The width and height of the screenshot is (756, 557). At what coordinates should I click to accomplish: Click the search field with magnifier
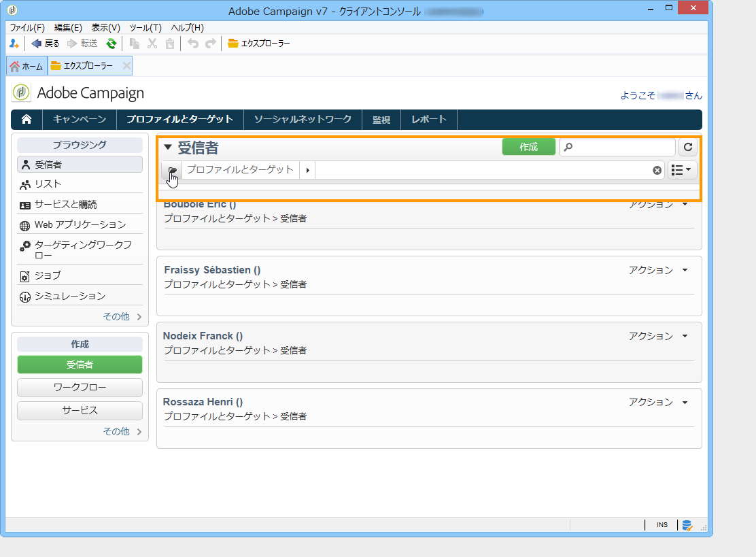pyautogui.click(x=617, y=147)
